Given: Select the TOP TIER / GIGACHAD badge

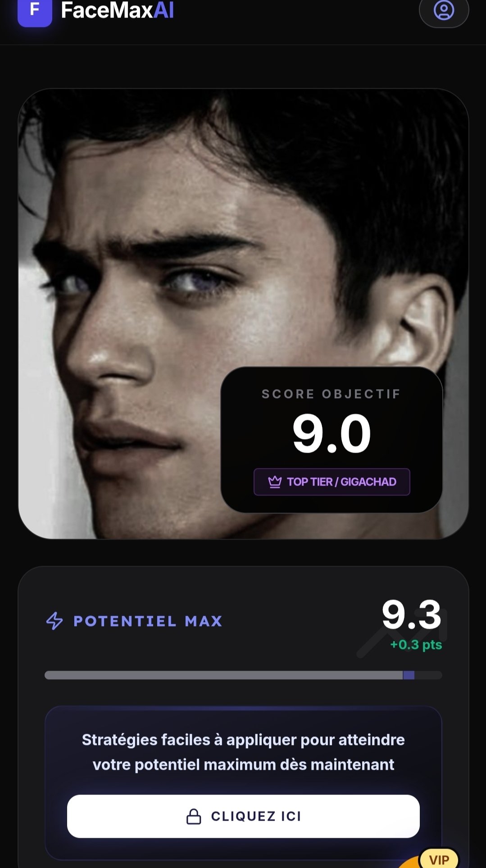Looking at the screenshot, I should [x=332, y=482].
